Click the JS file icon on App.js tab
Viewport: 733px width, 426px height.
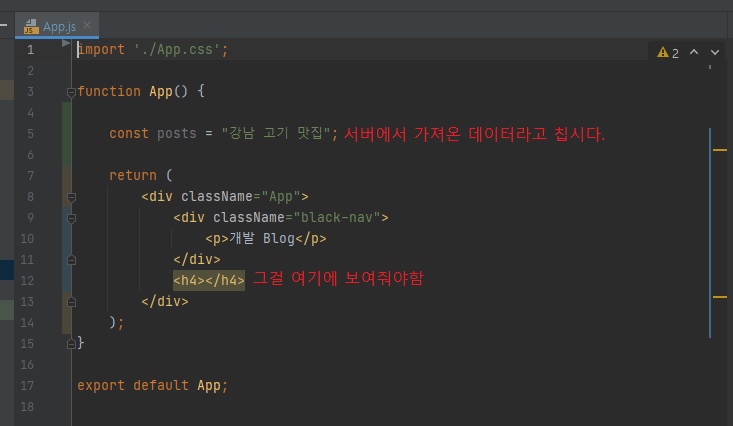[x=31, y=27]
